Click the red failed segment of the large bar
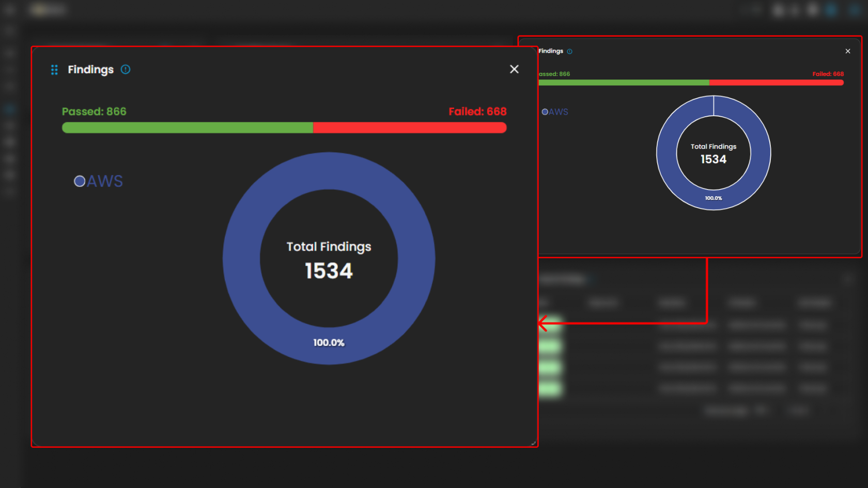 pyautogui.click(x=409, y=128)
